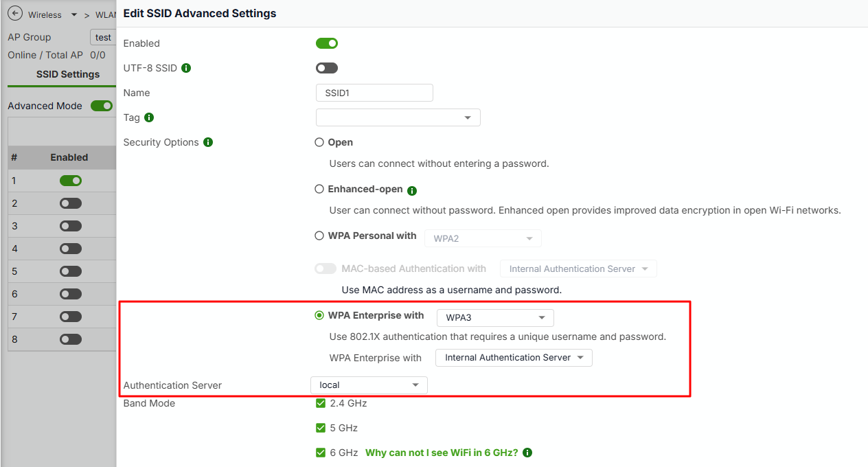Viewport: 868px width, 467px height.
Task: Click the Enhanced-open info icon
Action: 412,190
